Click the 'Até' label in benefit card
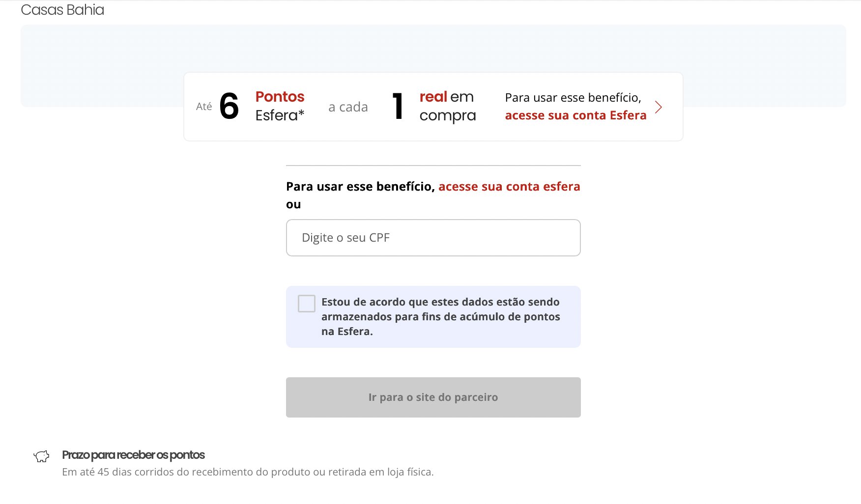861x504 pixels. (204, 107)
